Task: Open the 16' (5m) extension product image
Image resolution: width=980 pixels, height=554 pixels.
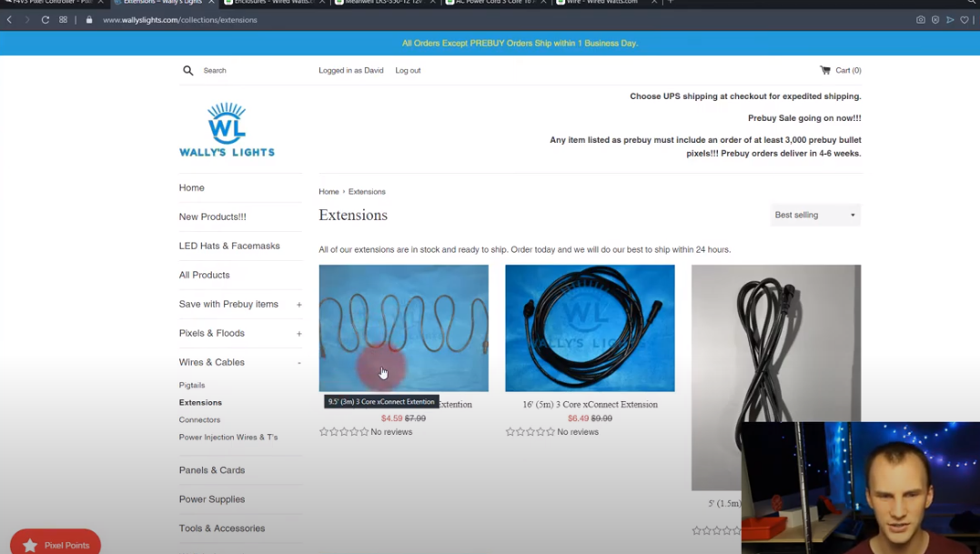Action: point(590,327)
